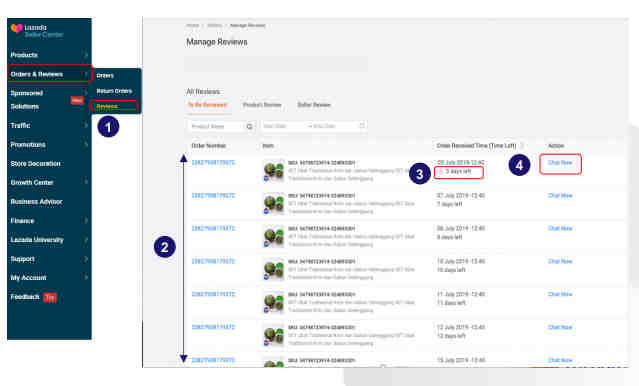
Task: Go to Home in the breadcrumb
Action: (x=193, y=25)
